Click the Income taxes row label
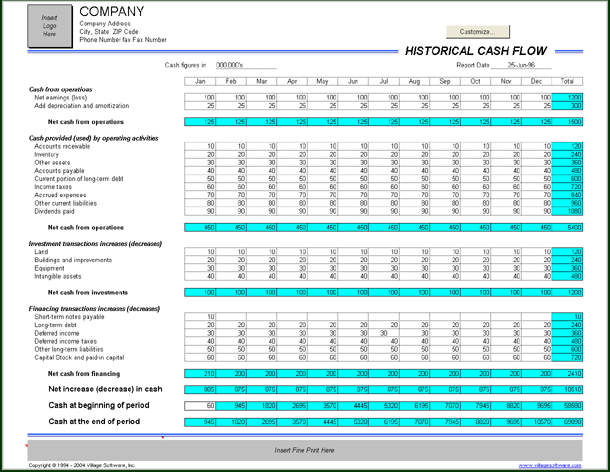 pyautogui.click(x=53, y=187)
